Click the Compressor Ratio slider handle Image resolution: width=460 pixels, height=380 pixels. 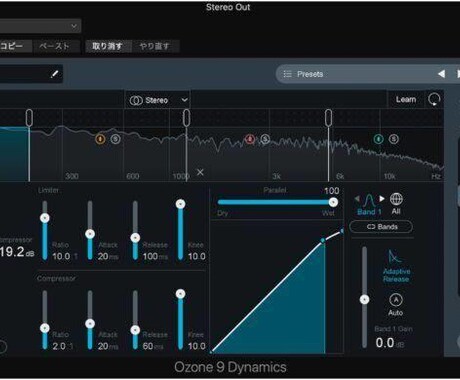click(x=45, y=328)
